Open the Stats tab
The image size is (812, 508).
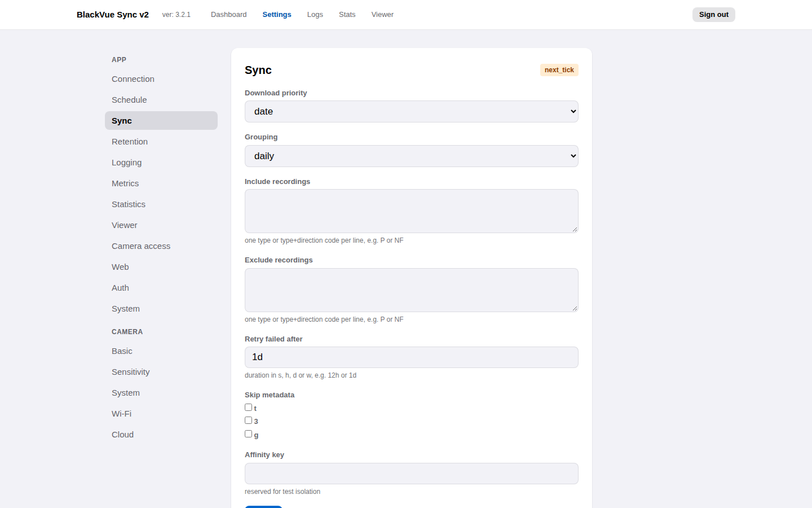(x=347, y=15)
